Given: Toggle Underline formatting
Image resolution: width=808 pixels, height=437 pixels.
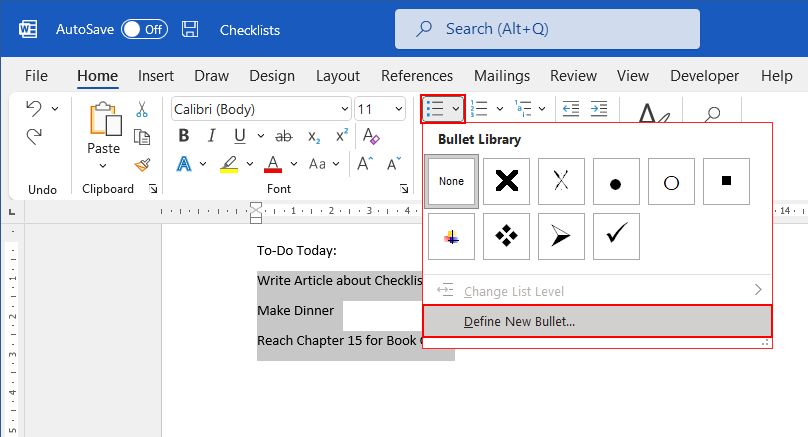Looking at the screenshot, I should click(240, 136).
